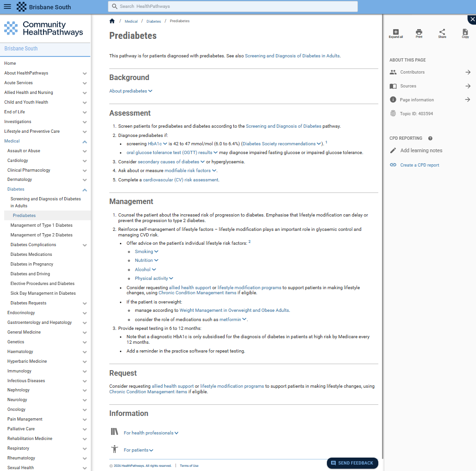Click the Expand all icon
Image resolution: width=476 pixels, height=471 pixels.
point(395,33)
